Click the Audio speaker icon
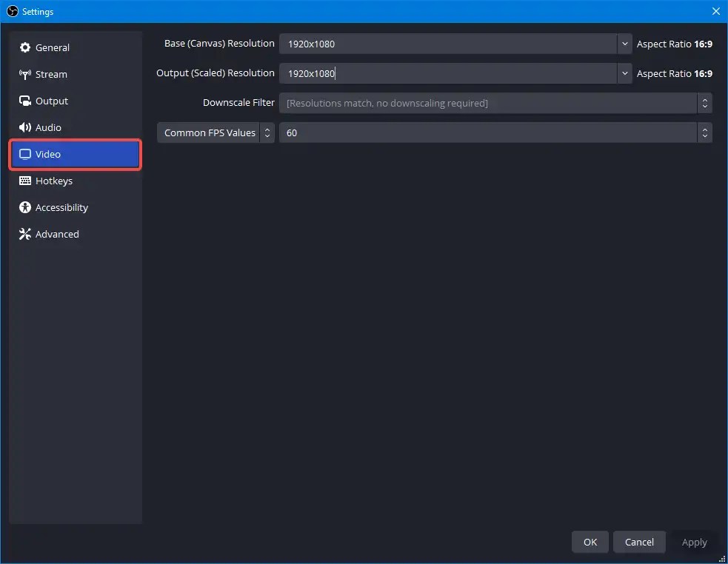 tap(24, 127)
